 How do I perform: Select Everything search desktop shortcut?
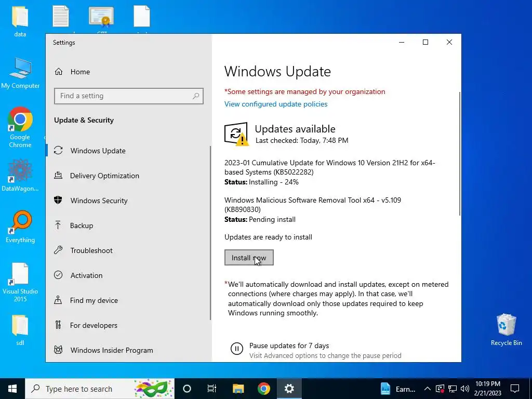(20, 227)
